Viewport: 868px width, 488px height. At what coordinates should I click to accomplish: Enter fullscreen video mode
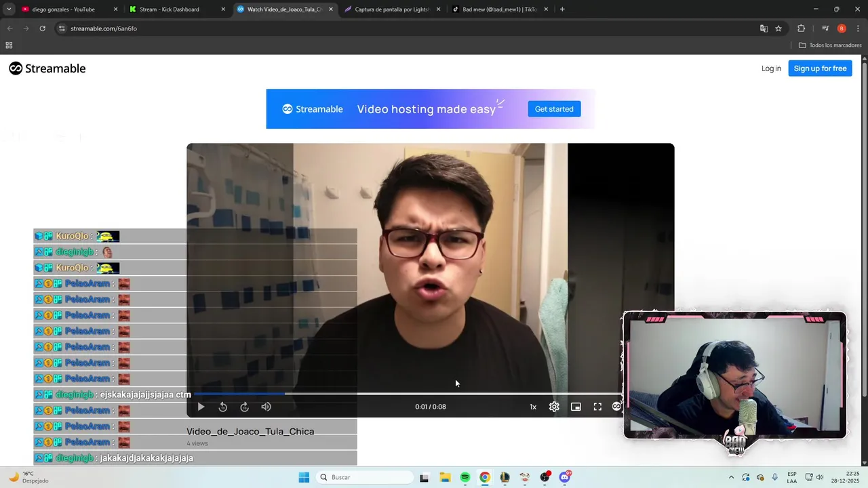pos(597,407)
